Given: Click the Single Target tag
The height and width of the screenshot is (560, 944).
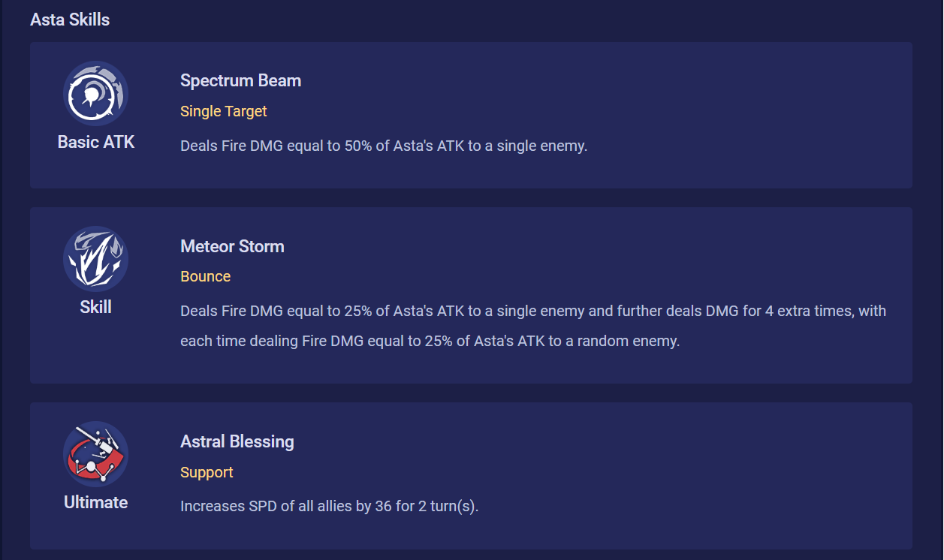Looking at the screenshot, I should point(223,111).
